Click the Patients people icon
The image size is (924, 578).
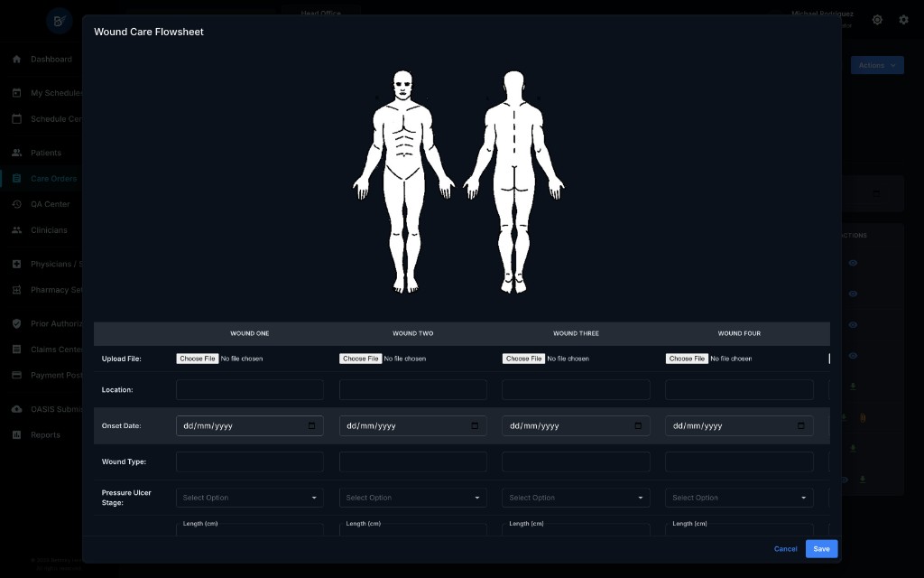tap(16, 152)
